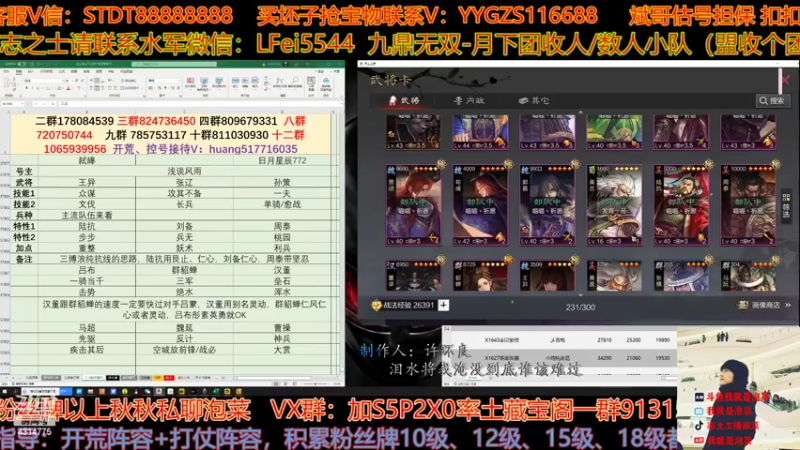The height and width of the screenshot is (450, 800).
Task: Switch to 内政 tab in game
Action: click(469, 101)
